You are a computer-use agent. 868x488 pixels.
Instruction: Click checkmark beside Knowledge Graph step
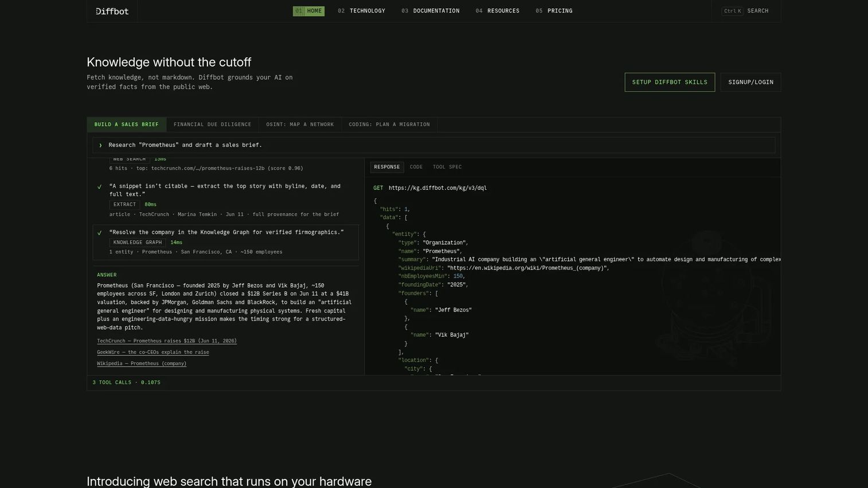click(100, 233)
